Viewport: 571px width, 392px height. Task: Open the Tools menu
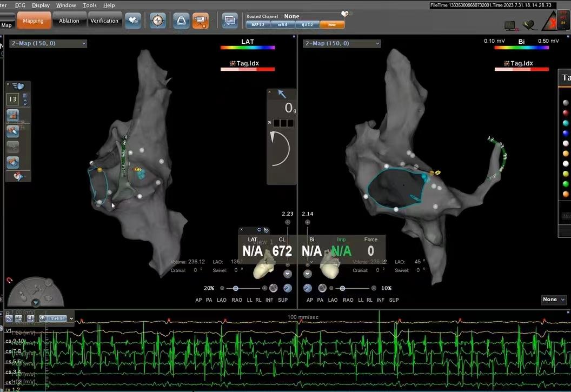tap(89, 5)
